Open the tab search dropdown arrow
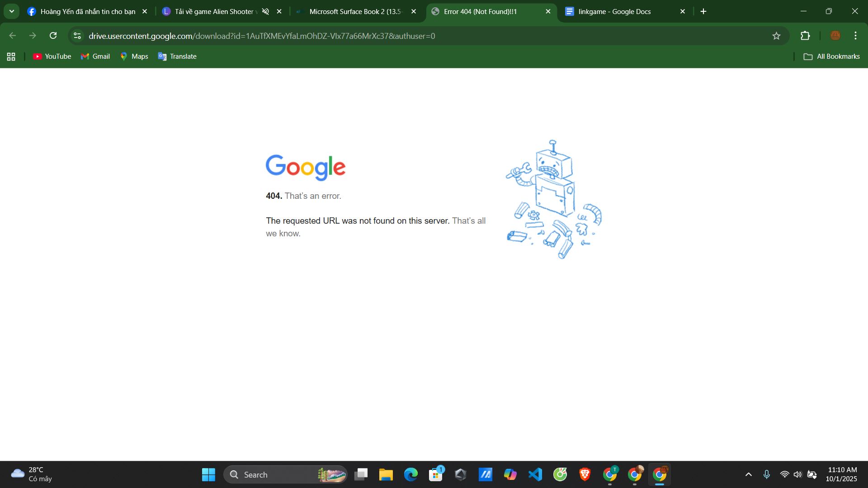The image size is (868, 488). [12, 11]
